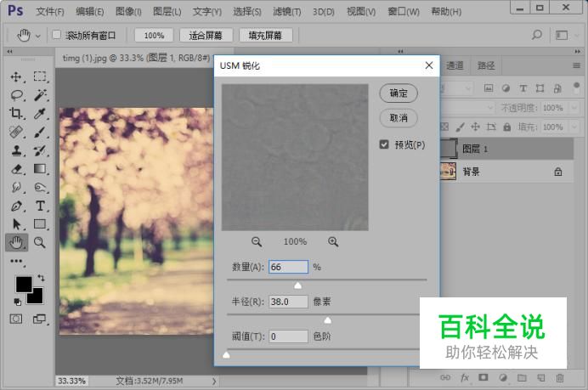Click the 取消 button
This screenshot has height=390, width=588.
tap(399, 118)
